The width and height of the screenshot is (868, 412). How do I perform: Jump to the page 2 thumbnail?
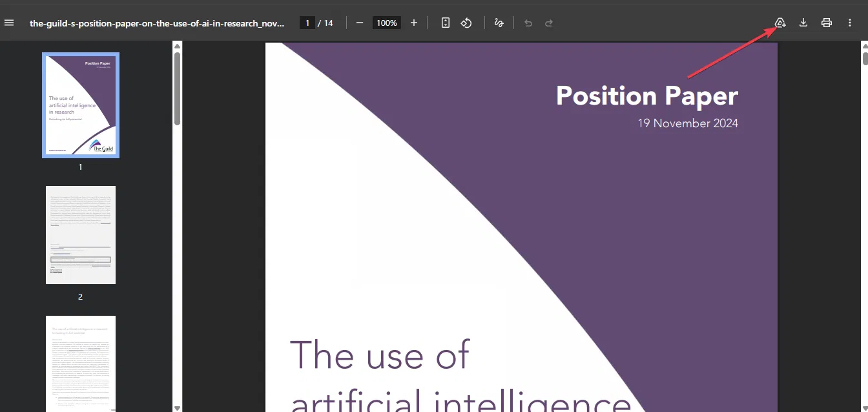click(81, 235)
